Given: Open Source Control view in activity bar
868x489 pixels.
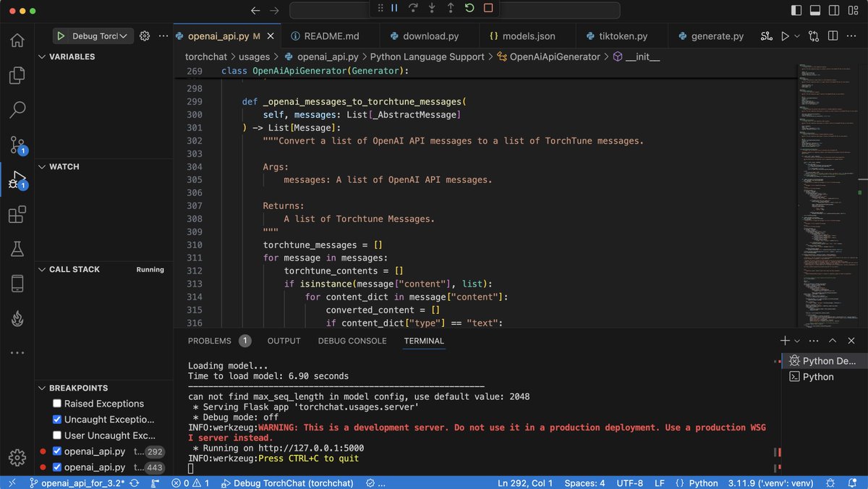Looking at the screenshot, I should 17,145.
